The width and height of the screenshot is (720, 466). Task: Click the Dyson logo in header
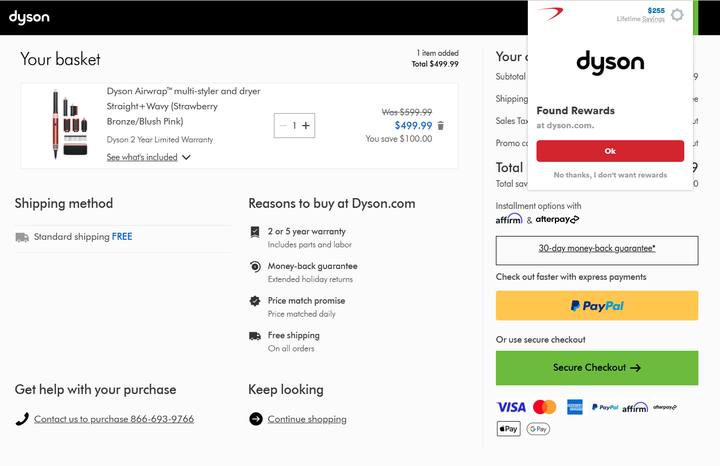coord(29,17)
